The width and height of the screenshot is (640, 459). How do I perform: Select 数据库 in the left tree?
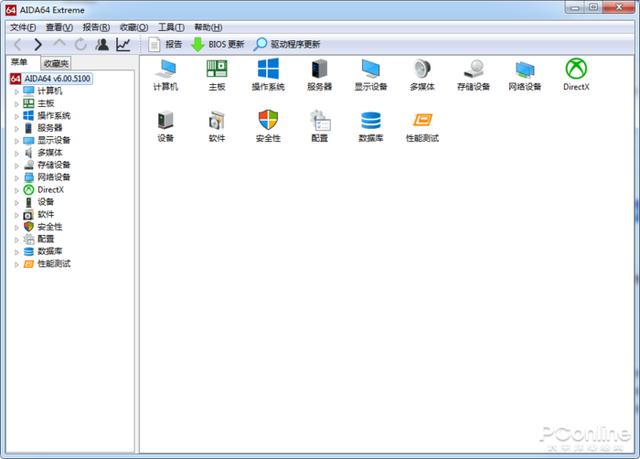(50, 251)
